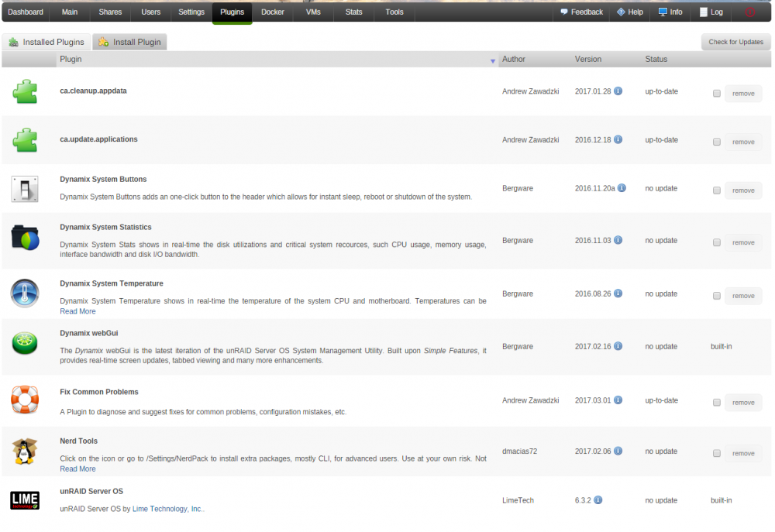Click the Nerd Tools plugin name
This screenshot has width=775, height=532.
[x=78, y=441]
